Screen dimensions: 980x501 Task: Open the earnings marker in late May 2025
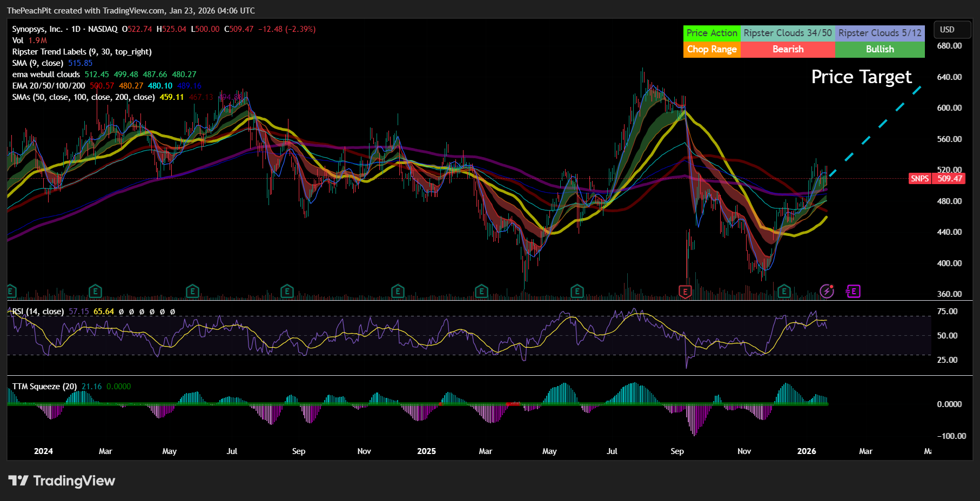(x=577, y=292)
